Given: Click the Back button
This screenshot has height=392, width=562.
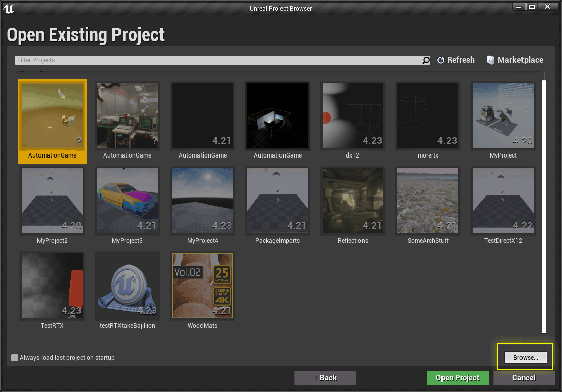Looking at the screenshot, I should [325, 378].
